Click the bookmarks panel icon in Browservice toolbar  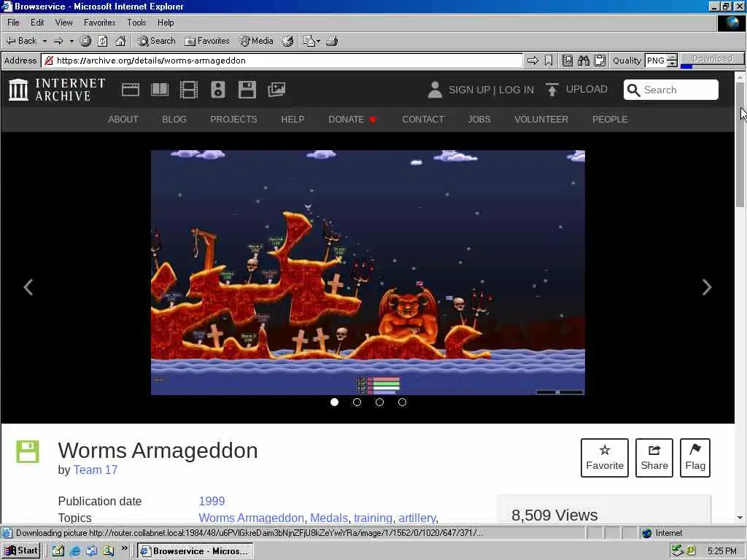[568, 61]
